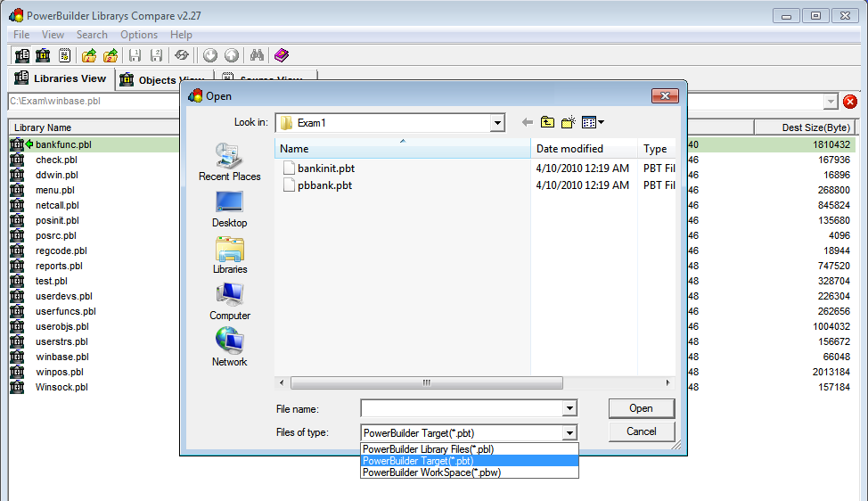Click Open folder 2 toolbar icon

click(x=111, y=55)
